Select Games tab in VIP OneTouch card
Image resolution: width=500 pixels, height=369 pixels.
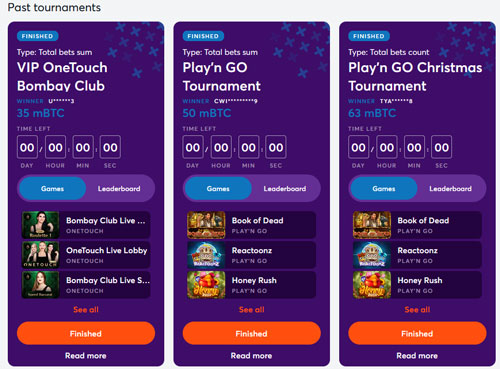pos(52,189)
